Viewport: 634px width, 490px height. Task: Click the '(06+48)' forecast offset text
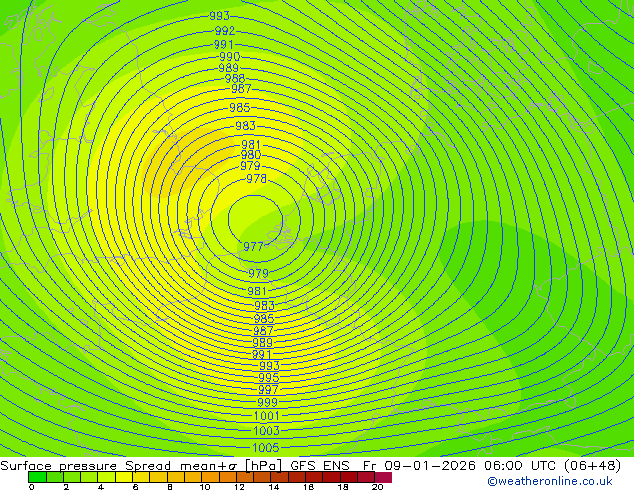[x=592, y=466]
